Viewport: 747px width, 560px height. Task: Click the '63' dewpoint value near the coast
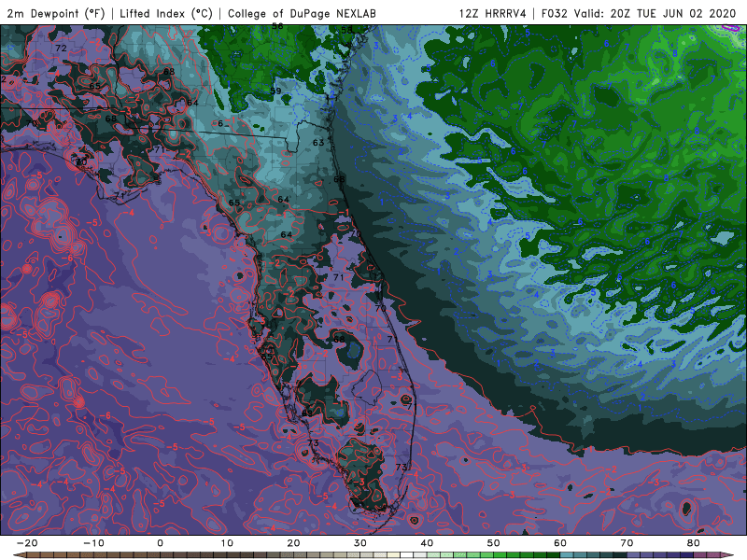click(x=318, y=143)
